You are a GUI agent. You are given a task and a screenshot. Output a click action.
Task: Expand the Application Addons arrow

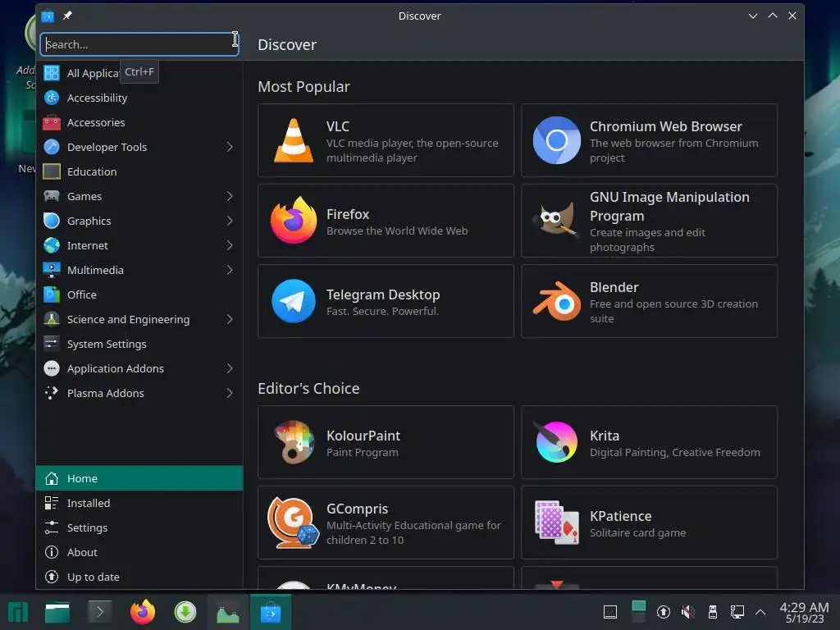click(230, 368)
